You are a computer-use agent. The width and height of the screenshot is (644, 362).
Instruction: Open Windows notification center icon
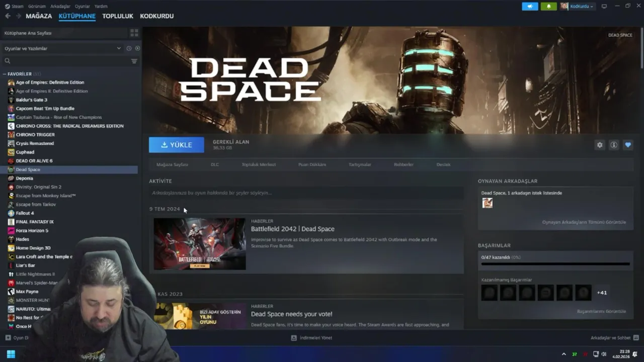click(x=635, y=354)
